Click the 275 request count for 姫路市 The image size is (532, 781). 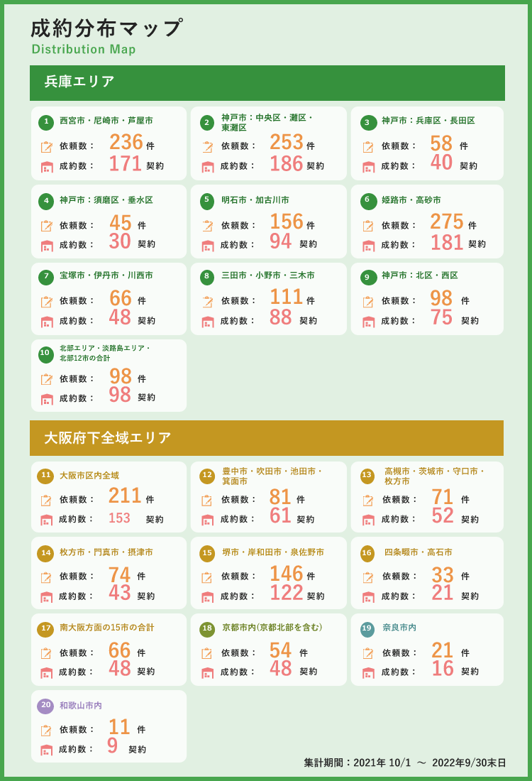[x=446, y=222]
